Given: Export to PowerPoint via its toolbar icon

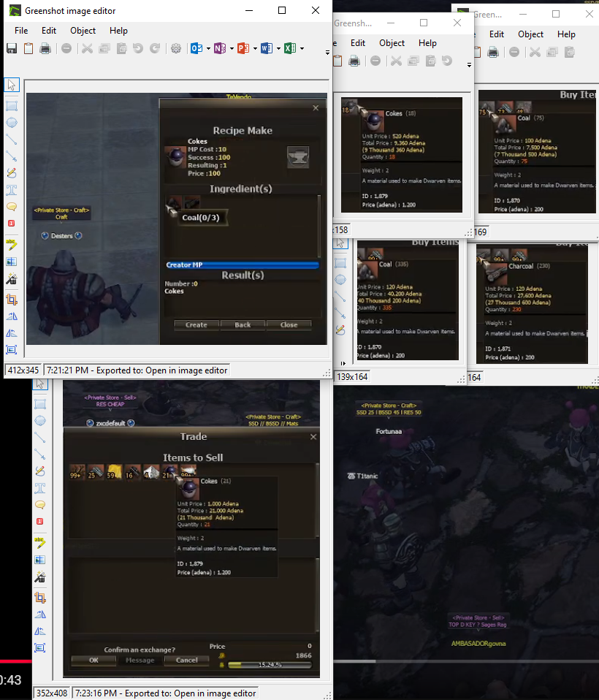Looking at the screenshot, I should (243, 48).
